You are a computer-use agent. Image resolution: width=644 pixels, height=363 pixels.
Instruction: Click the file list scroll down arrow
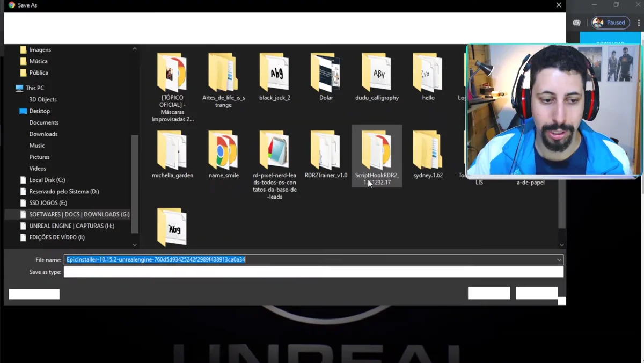coord(562,245)
